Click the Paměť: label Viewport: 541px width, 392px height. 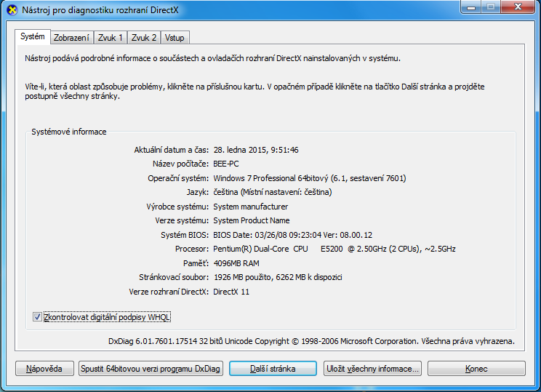pos(196,263)
